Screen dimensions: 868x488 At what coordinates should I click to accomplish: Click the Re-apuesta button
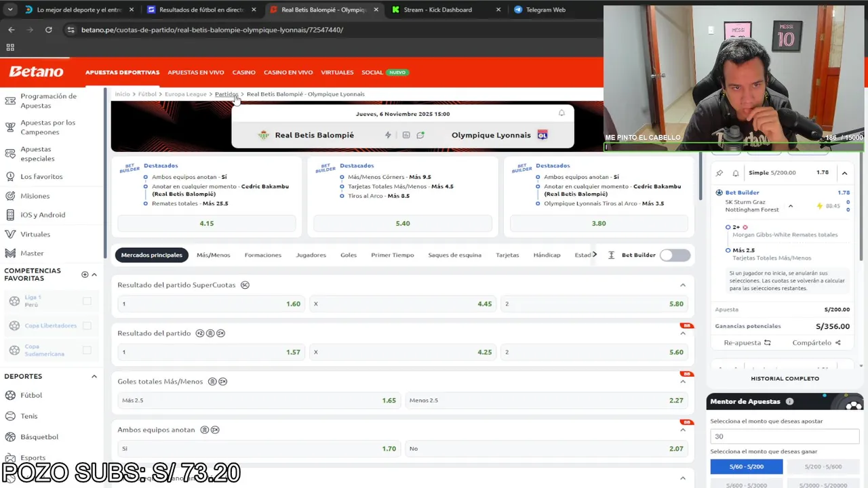[x=747, y=343]
